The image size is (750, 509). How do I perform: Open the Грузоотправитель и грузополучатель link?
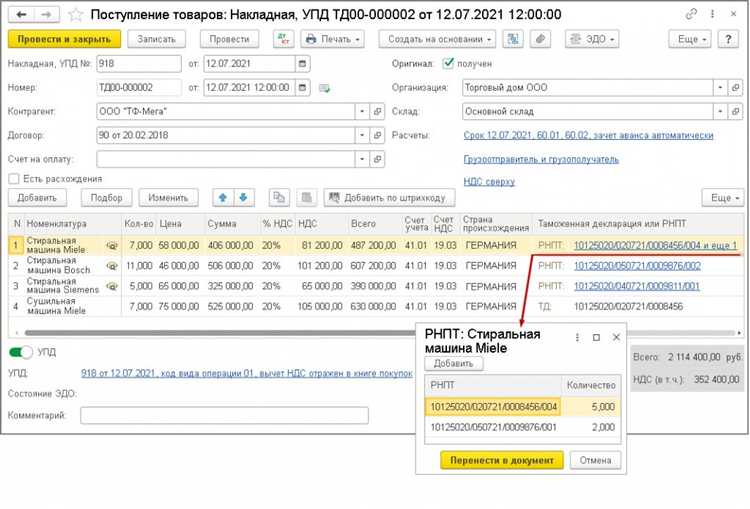(x=541, y=159)
